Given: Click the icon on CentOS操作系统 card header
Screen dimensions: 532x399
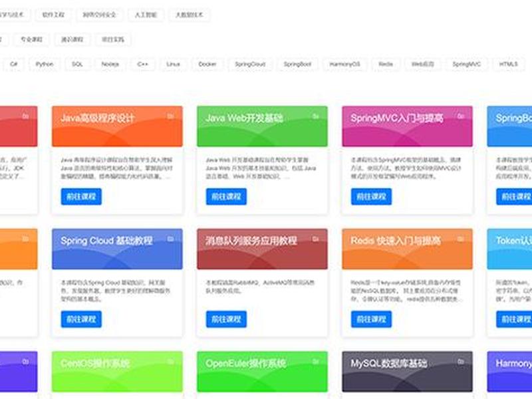Looking at the screenshot, I should coord(171,362).
